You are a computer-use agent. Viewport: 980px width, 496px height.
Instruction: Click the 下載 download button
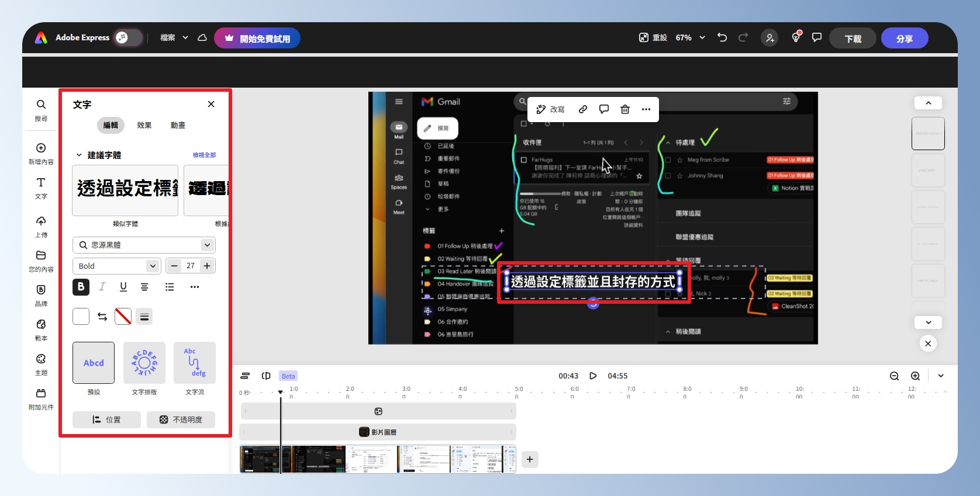point(853,39)
